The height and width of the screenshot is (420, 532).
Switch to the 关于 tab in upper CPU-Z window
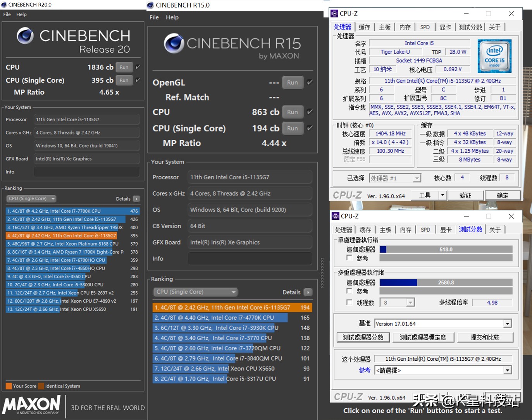tap(495, 27)
